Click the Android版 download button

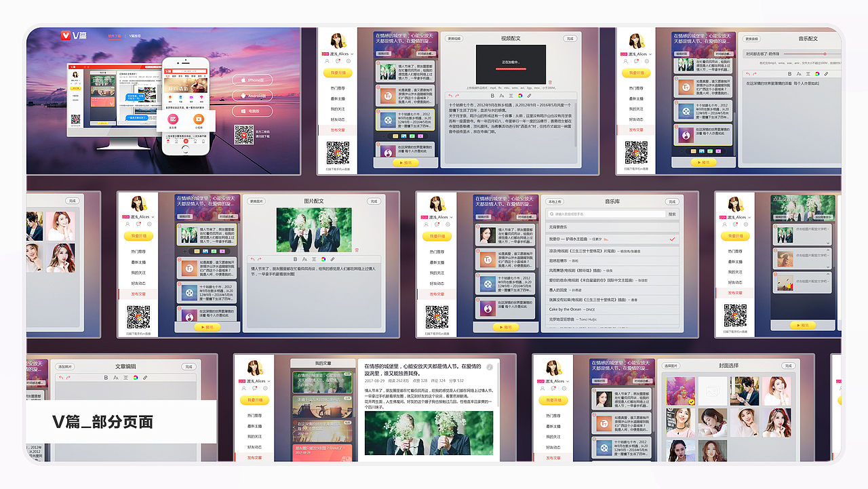[252, 96]
